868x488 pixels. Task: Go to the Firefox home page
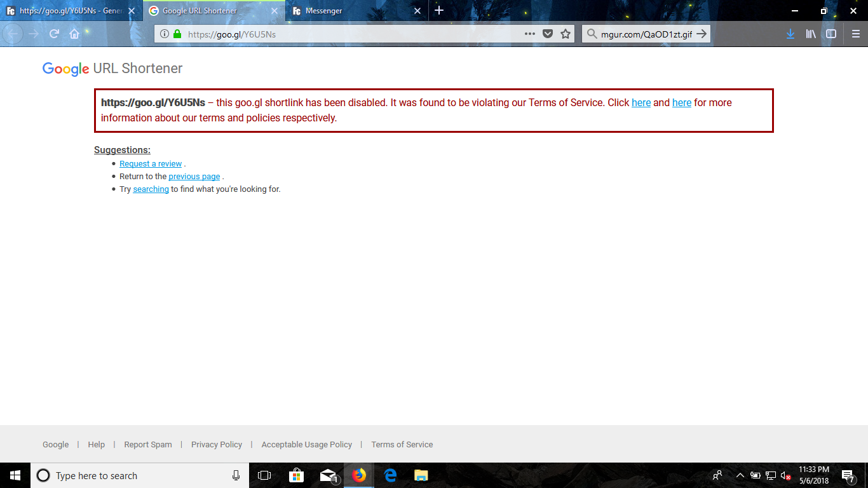tap(74, 34)
